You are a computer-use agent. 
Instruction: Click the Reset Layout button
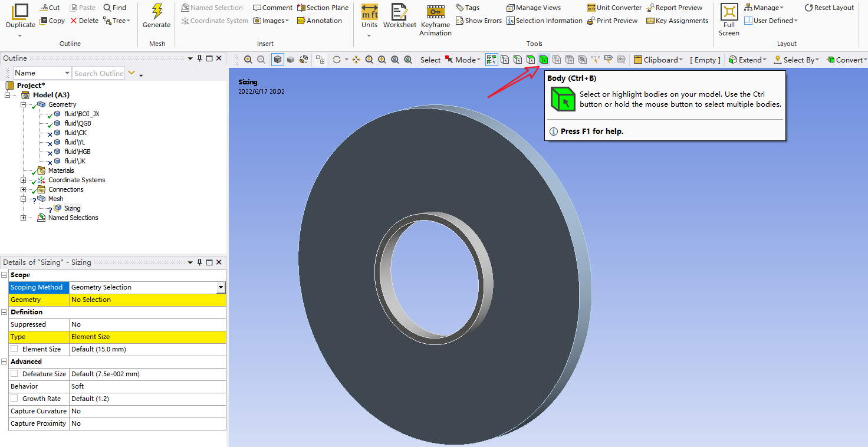829,8
